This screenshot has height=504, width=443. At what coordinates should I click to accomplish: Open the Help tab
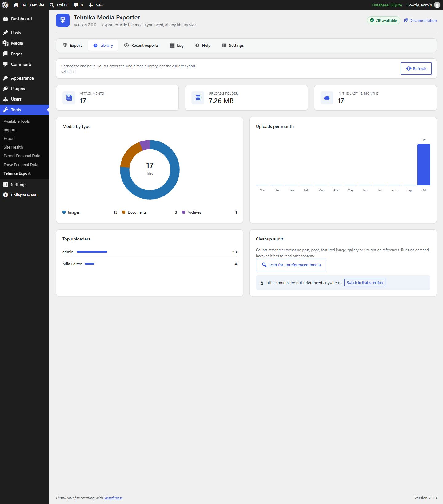pos(203,45)
